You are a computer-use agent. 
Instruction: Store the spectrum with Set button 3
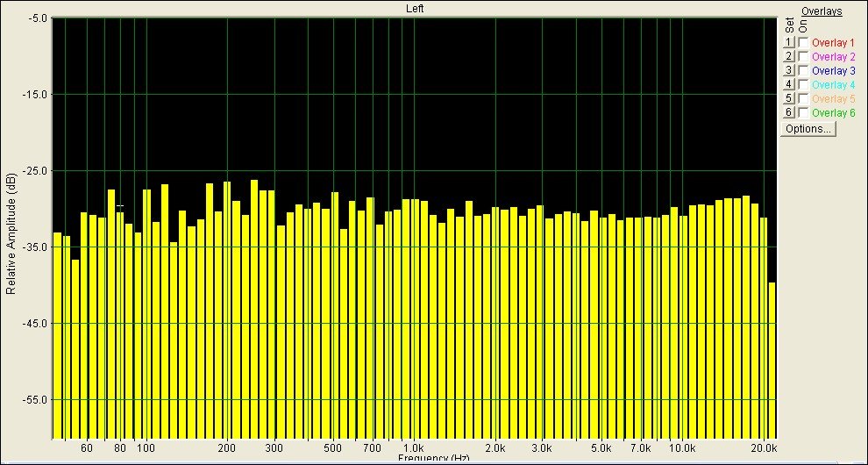[788, 70]
